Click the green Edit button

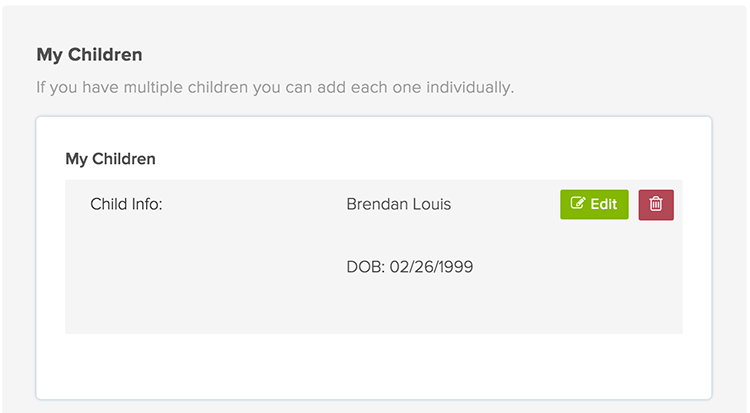594,204
